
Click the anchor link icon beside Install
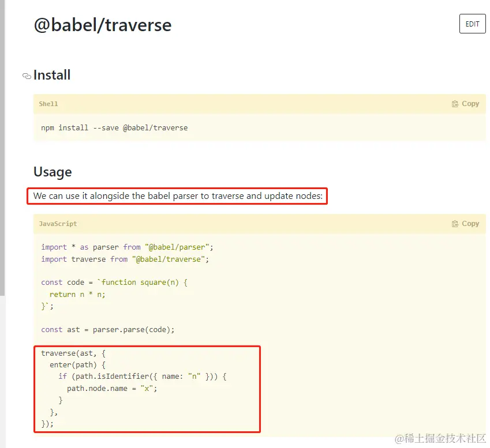pos(27,76)
